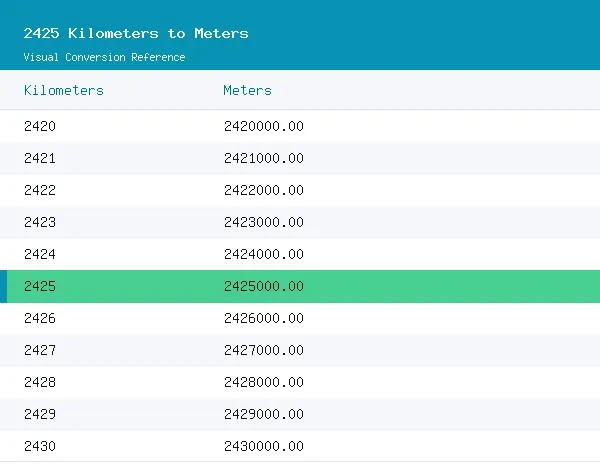Click the Kilometers column header

pyautogui.click(x=64, y=90)
